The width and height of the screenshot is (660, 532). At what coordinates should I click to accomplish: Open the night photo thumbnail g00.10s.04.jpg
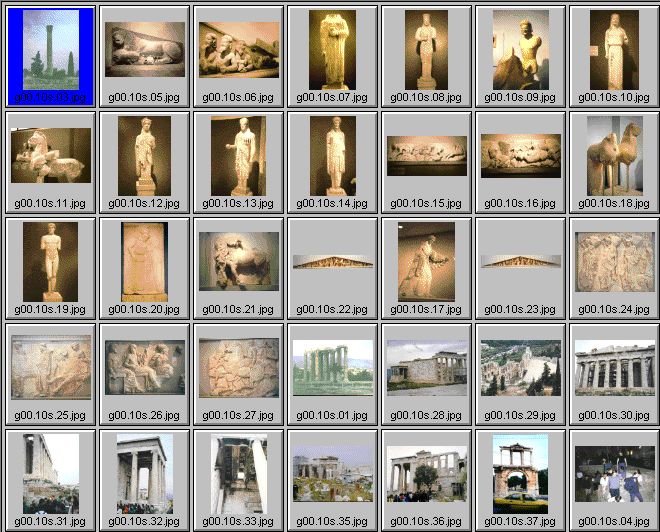coord(614,473)
